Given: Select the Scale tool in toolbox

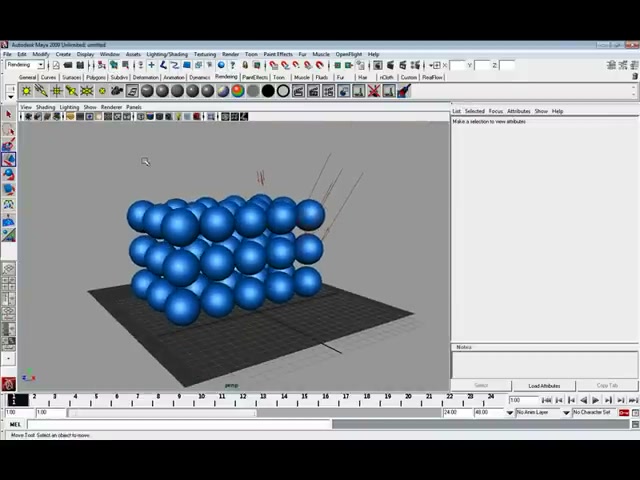Looking at the screenshot, I should tap(9, 189).
